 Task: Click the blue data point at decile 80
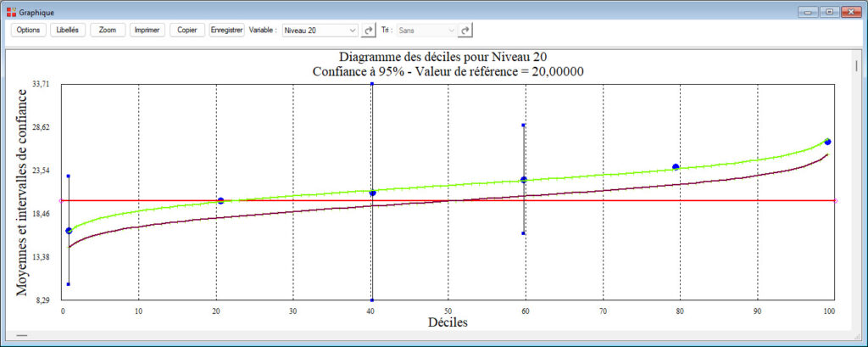tap(676, 166)
